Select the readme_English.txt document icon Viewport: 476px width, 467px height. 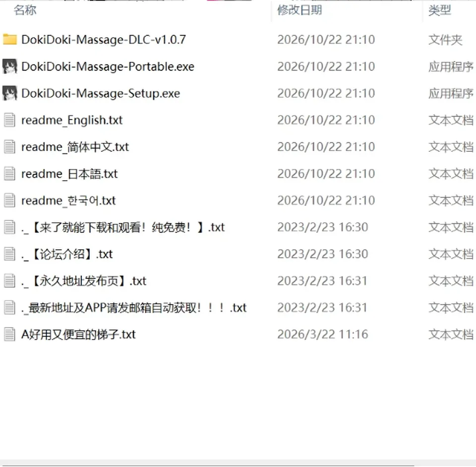(10, 120)
